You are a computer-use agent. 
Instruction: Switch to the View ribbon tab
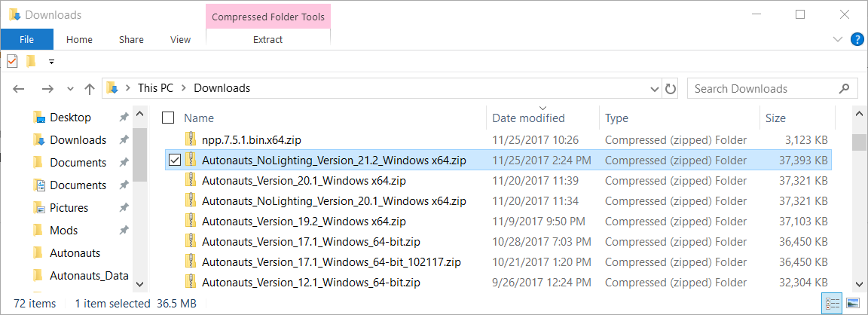pos(181,39)
